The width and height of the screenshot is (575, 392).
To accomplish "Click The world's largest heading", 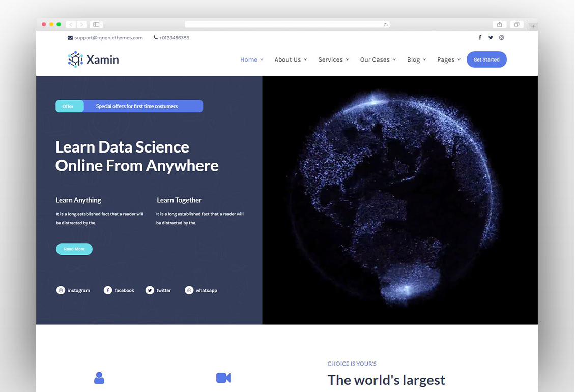I will coord(386,380).
